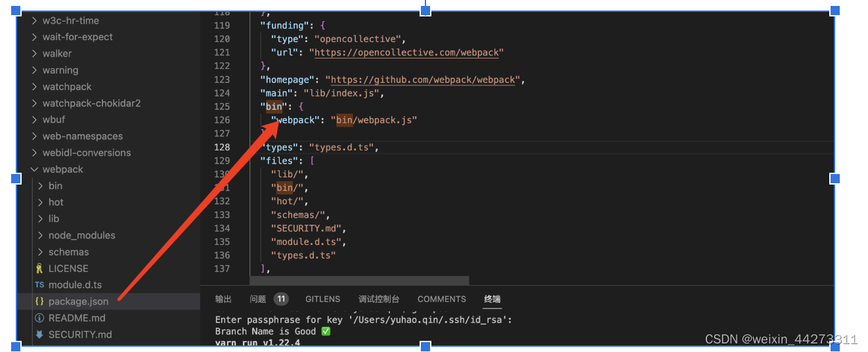
Task: Expand the webidl-conversions folder
Action: 87,152
